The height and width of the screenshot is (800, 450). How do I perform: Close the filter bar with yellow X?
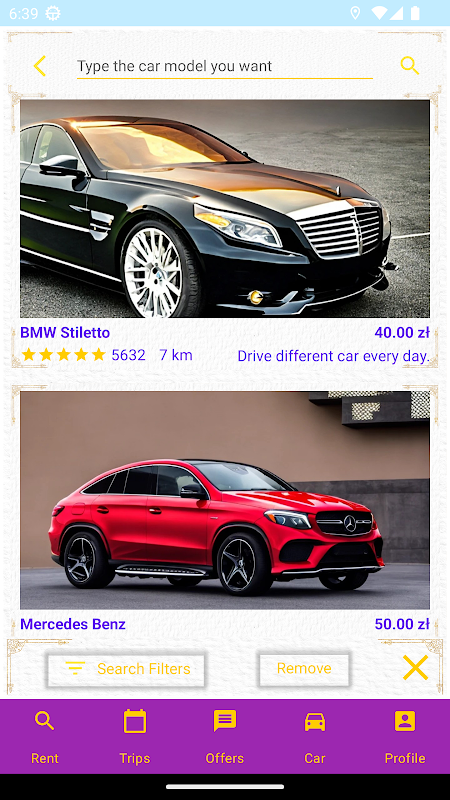click(x=415, y=667)
